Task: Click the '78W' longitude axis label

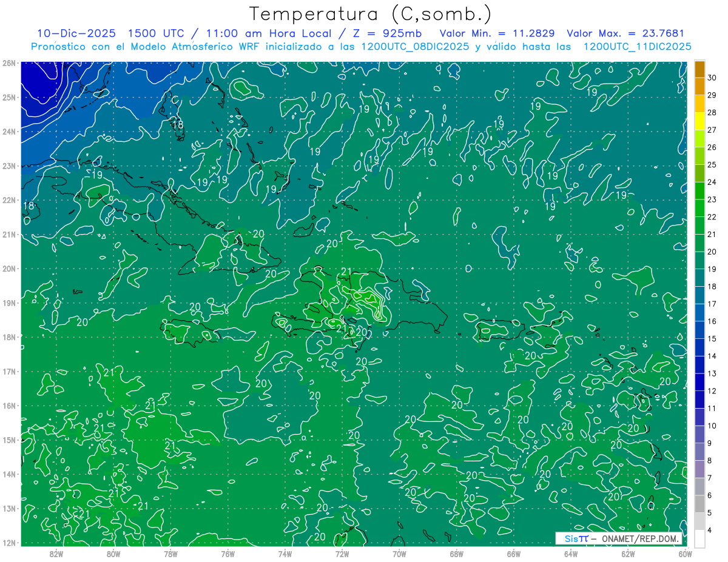Action: coord(170,554)
